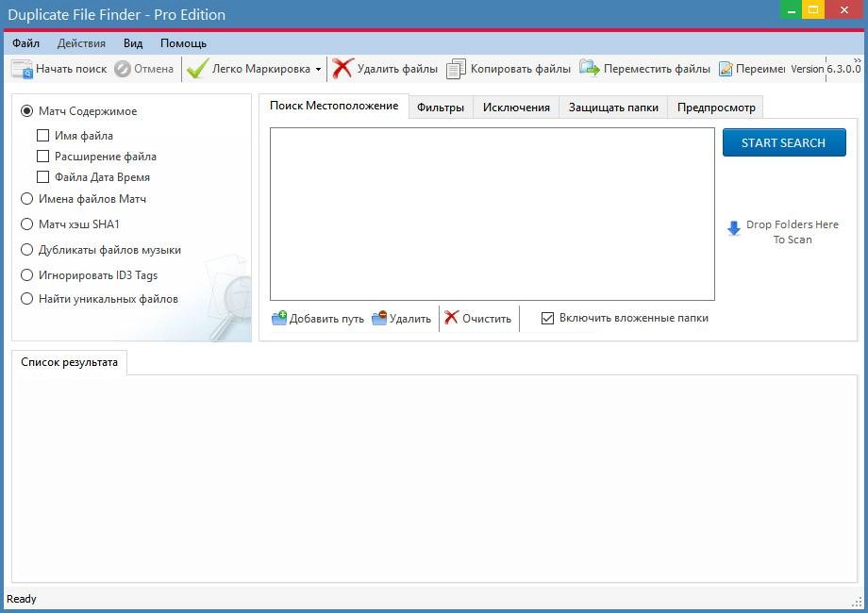
Task: Click the empty results list panel
Action: 435,478
